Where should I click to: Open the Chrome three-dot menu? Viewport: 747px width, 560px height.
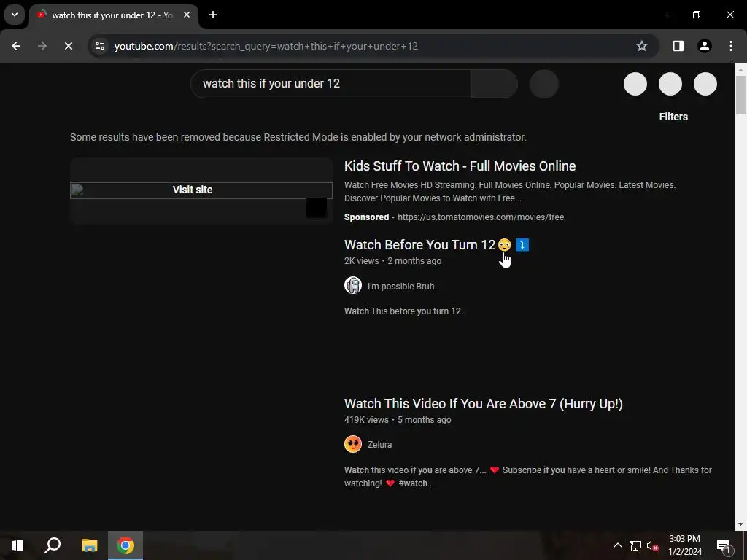point(731,46)
